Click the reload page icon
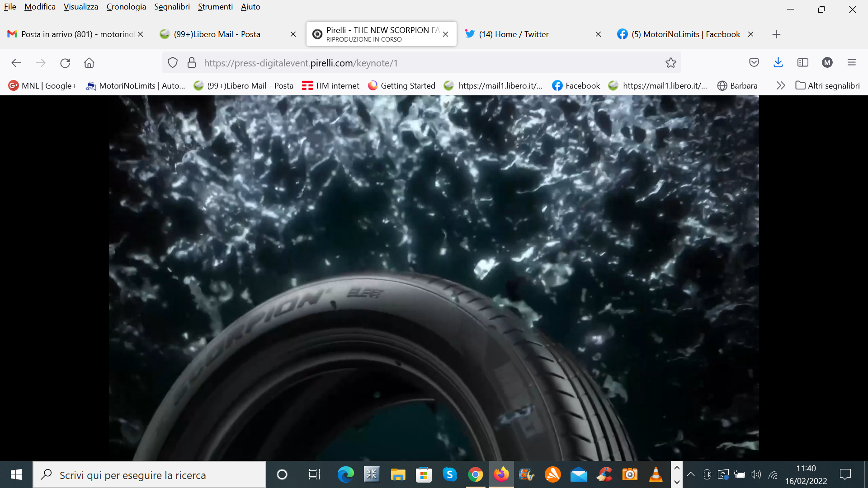This screenshot has width=868, height=488. click(65, 63)
